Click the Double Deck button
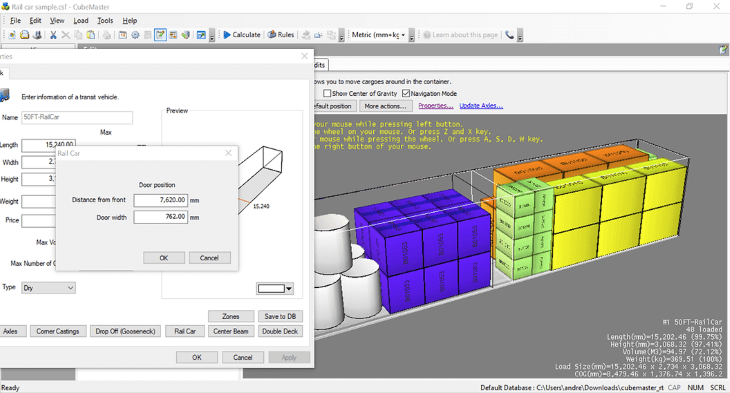This screenshot has height=393, width=730. [x=280, y=331]
